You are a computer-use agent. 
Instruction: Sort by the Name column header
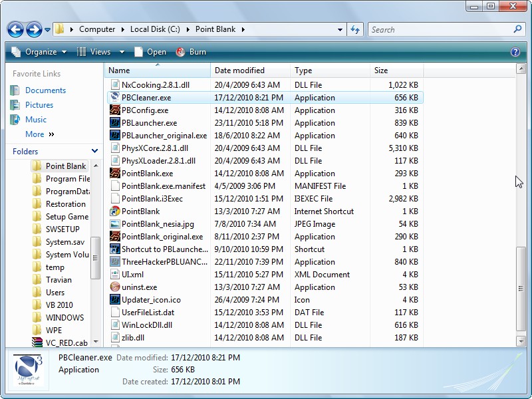[158, 70]
